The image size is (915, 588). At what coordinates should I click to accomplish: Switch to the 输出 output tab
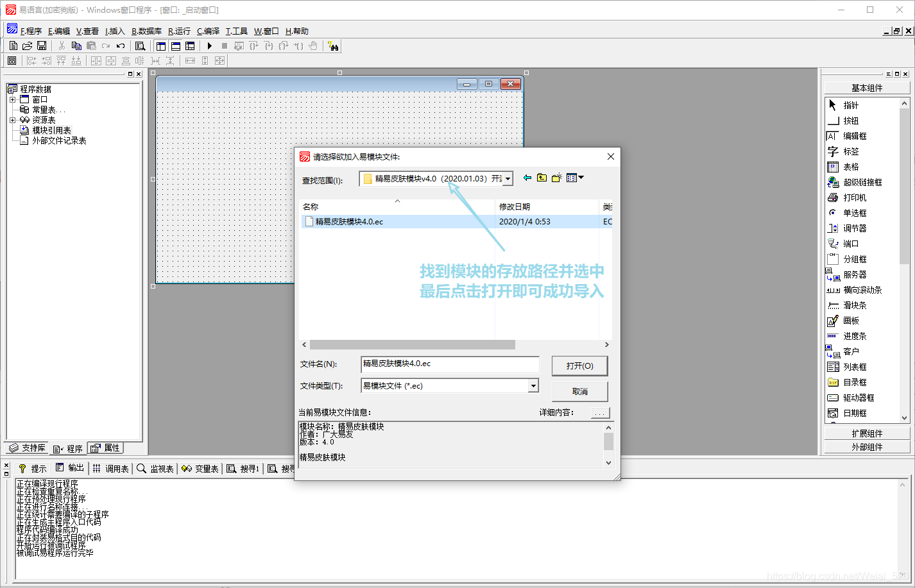tap(70, 468)
